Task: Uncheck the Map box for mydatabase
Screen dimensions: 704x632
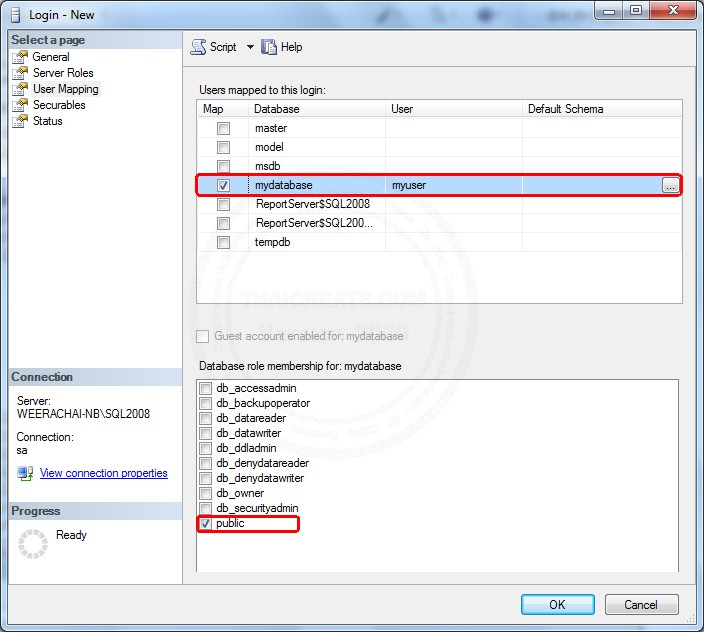Action: click(223, 185)
